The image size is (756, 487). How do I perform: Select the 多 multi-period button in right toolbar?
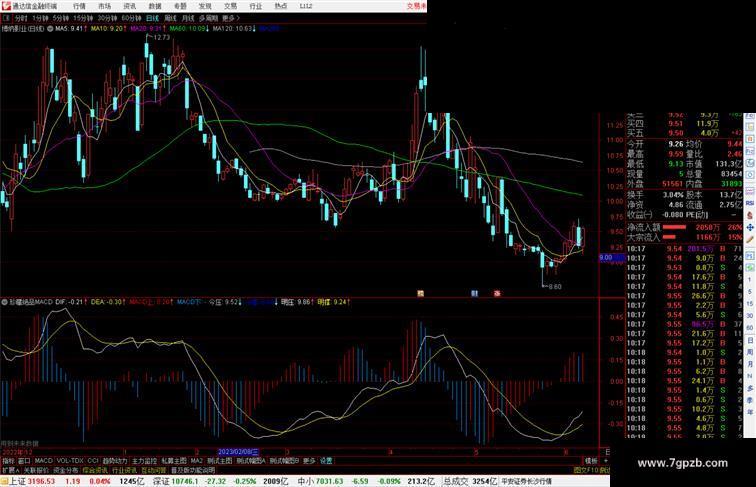click(750, 388)
